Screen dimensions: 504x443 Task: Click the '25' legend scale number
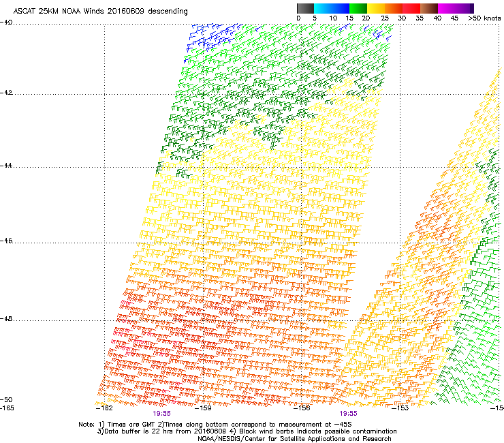point(385,18)
